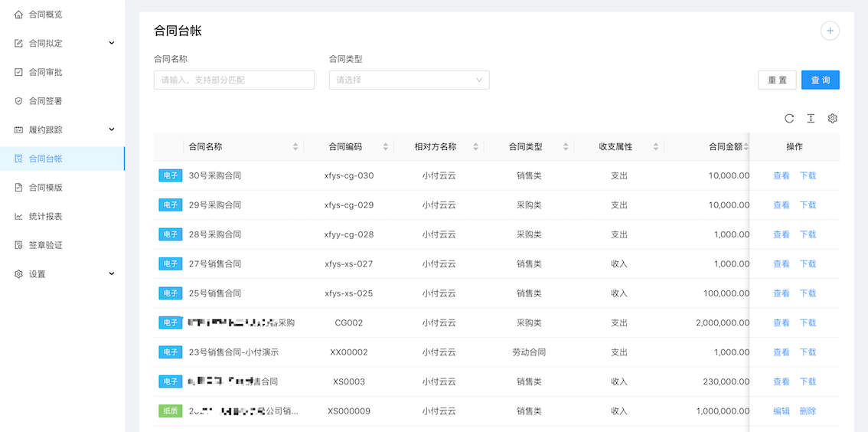Go to 合同概览 in sidebar
The image size is (868, 432).
(x=46, y=15)
